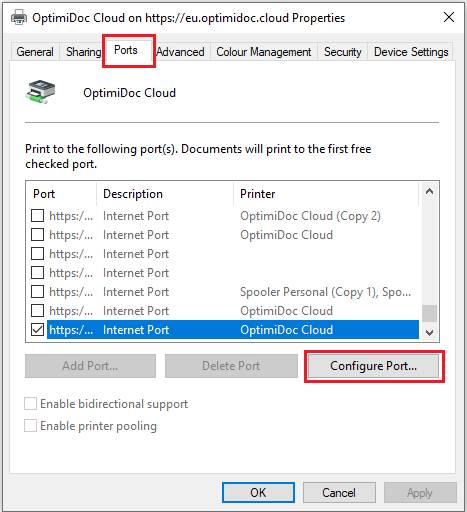Open the Advanced tab

[180, 52]
